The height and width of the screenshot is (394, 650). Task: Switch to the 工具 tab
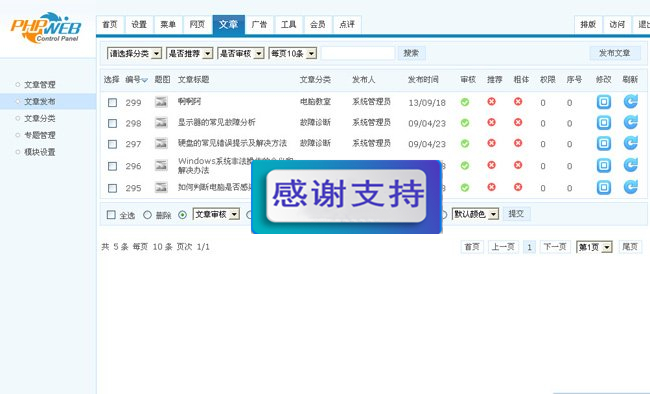click(x=289, y=25)
